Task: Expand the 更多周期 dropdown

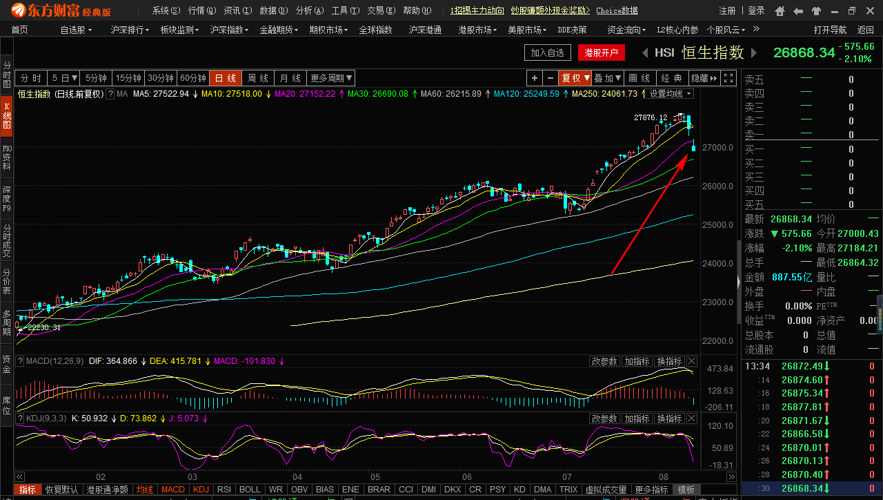Action: click(331, 78)
